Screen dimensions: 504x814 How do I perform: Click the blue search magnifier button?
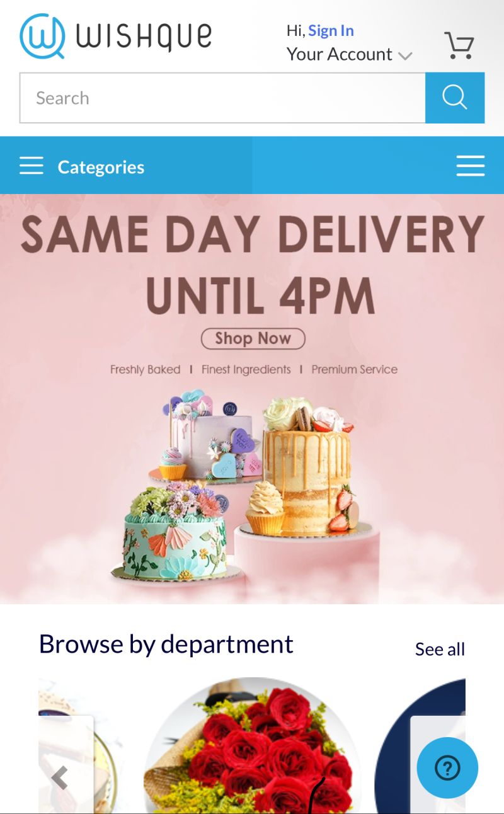(455, 98)
